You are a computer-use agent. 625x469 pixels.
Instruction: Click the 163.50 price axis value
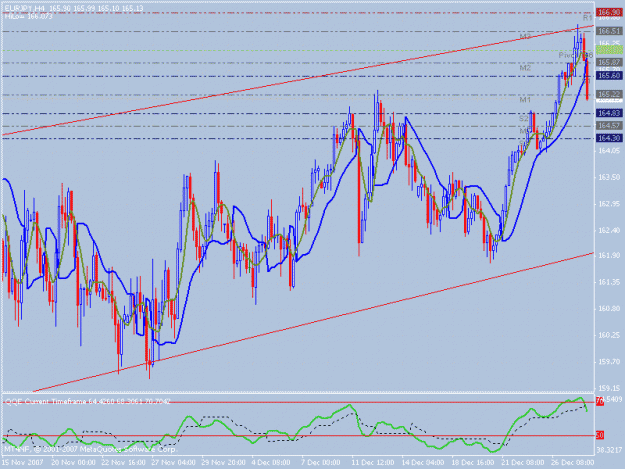pos(609,177)
